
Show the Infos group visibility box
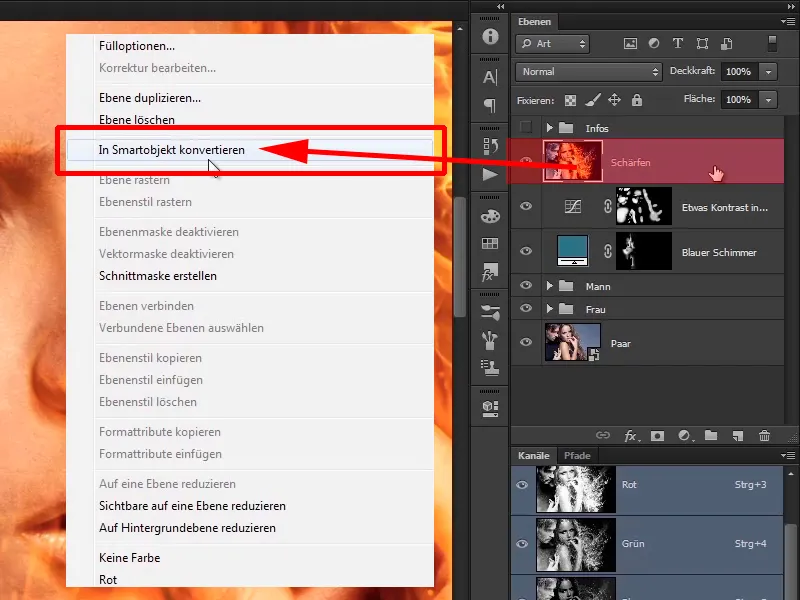(x=526, y=128)
